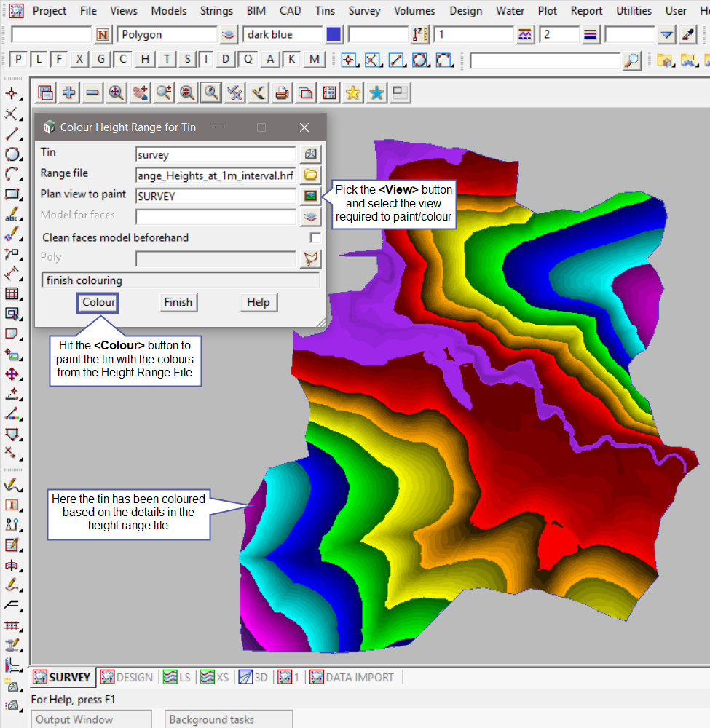Open the line style picker next to field 1
The width and height of the screenshot is (710, 728).
(x=525, y=35)
